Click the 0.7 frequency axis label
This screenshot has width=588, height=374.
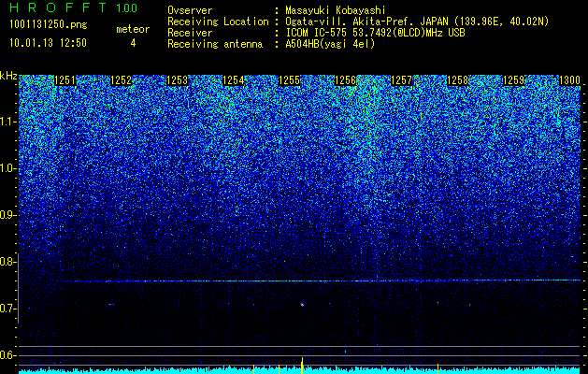[7, 309]
